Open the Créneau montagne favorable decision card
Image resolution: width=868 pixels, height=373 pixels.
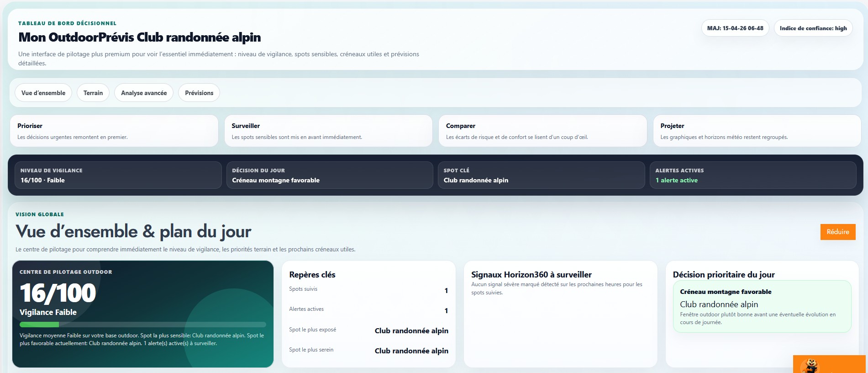[762, 306]
